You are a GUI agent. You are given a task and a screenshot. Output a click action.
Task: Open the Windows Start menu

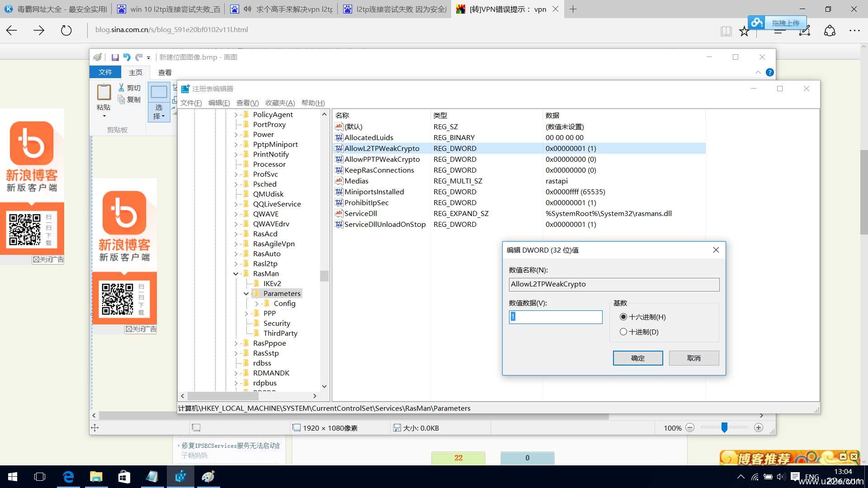point(13,477)
